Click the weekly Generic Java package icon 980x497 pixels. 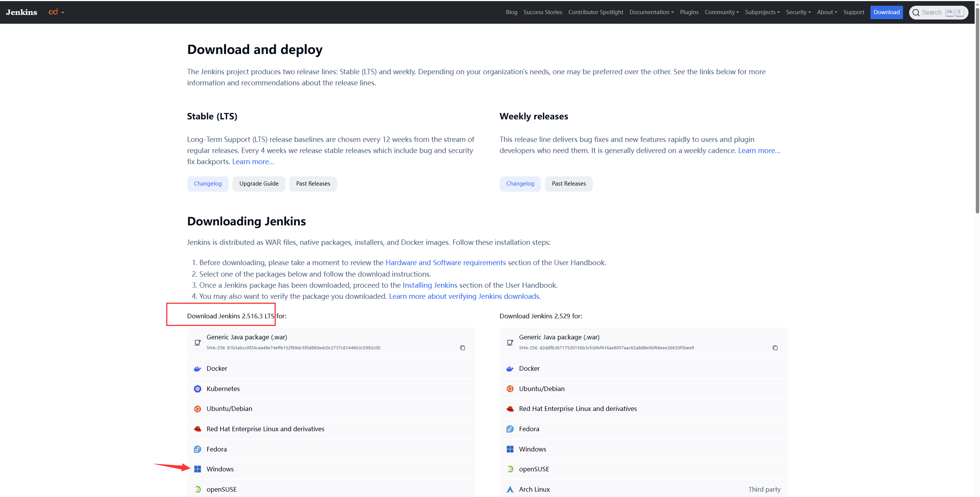click(510, 342)
